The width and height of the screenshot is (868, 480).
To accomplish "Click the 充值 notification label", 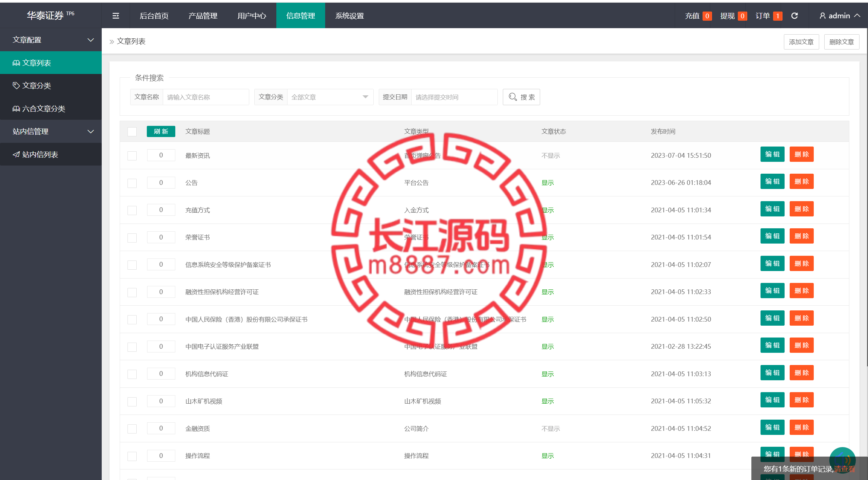I will pyautogui.click(x=692, y=16).
